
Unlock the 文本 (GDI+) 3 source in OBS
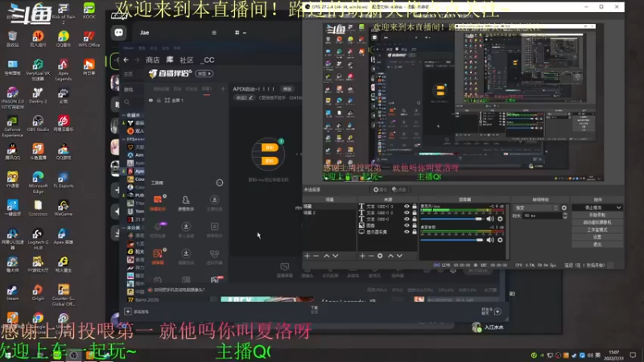click(x=415, y=207)
